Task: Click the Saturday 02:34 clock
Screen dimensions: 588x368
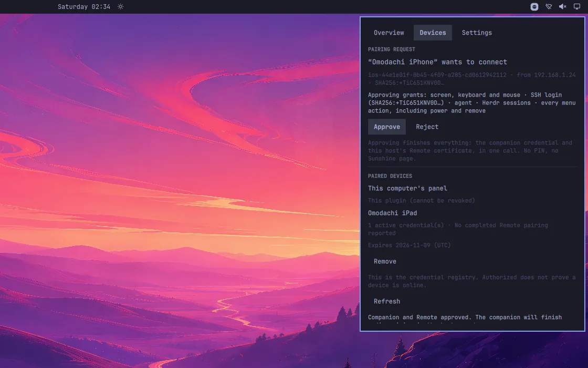Action: click(x=84, y=7)
